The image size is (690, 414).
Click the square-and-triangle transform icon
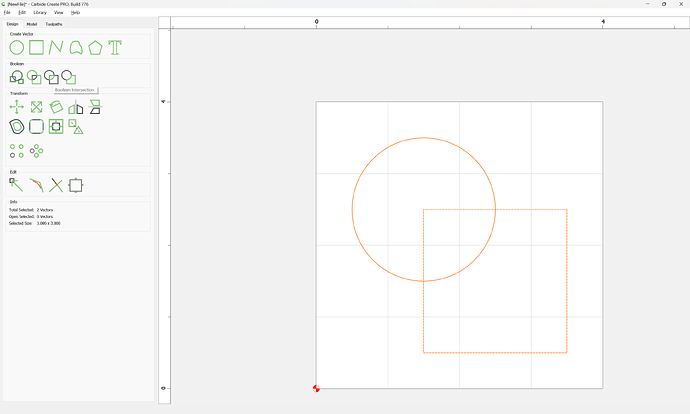(76, 127)
